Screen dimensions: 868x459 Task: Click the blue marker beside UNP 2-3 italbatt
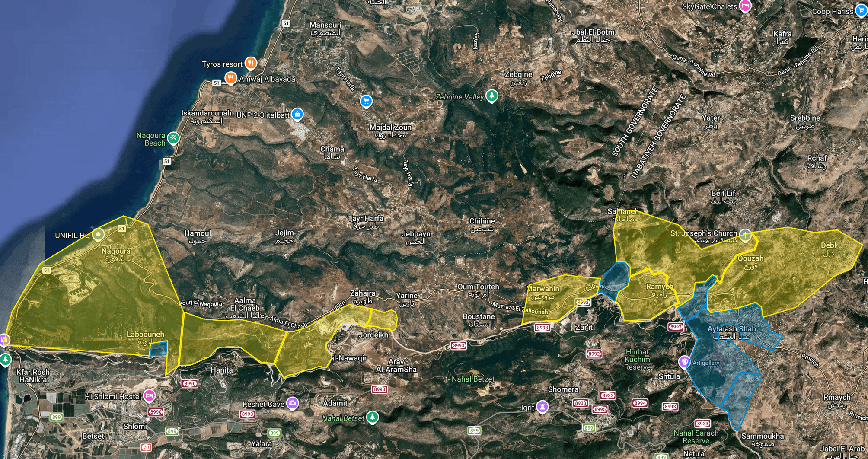pyautogui.click(x=297, y=114)
